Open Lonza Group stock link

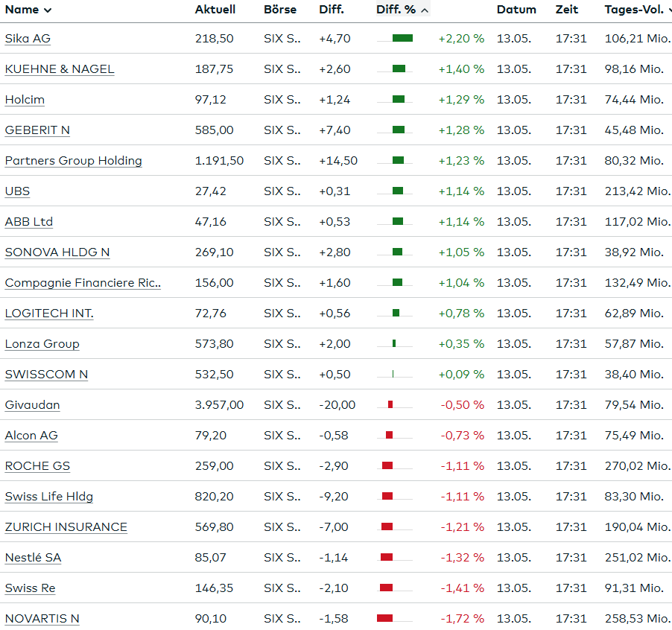42,344
